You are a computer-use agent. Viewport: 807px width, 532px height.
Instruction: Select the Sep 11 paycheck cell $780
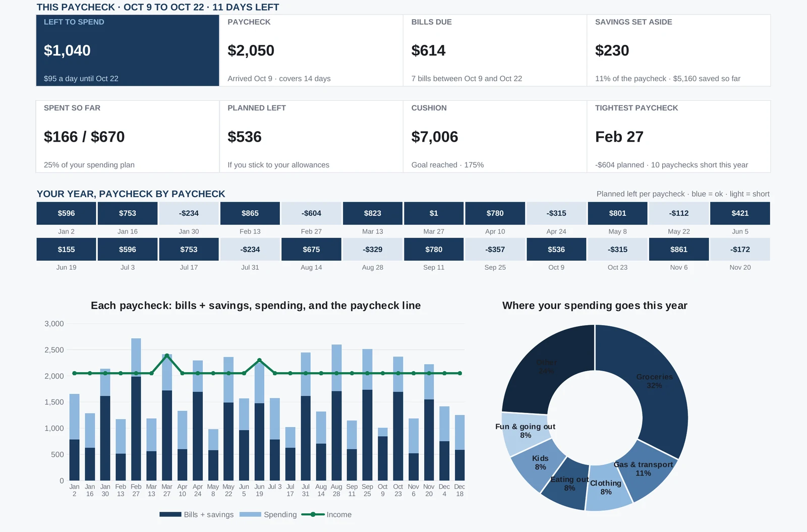(x=434, y=250)
